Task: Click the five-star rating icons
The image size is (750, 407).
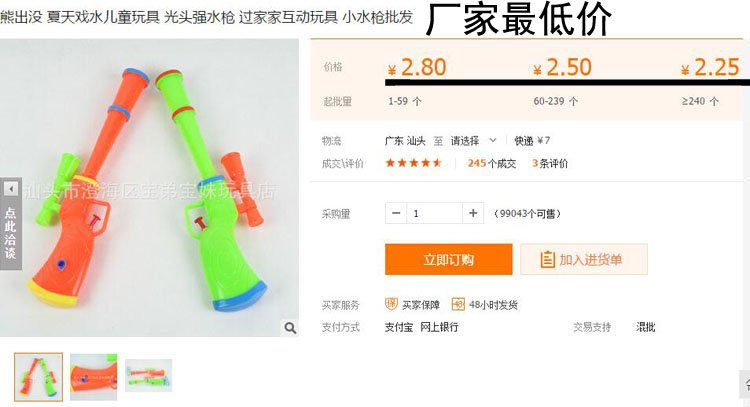Action: coord(414,163)
